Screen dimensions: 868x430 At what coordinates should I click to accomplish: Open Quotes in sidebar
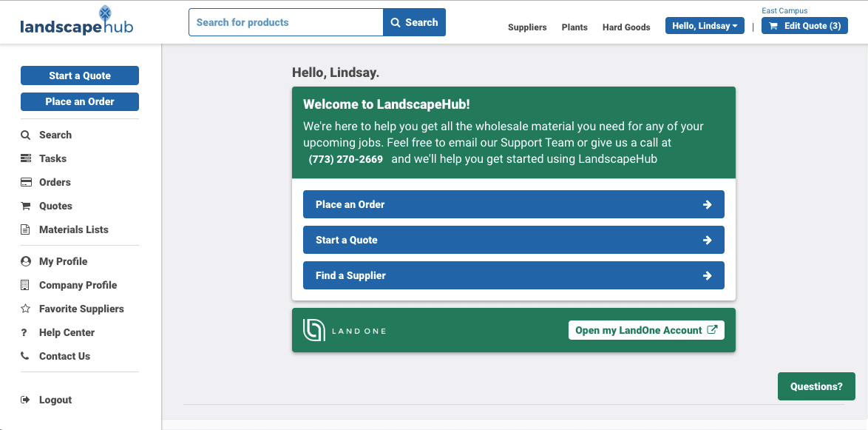click(55, 206)
